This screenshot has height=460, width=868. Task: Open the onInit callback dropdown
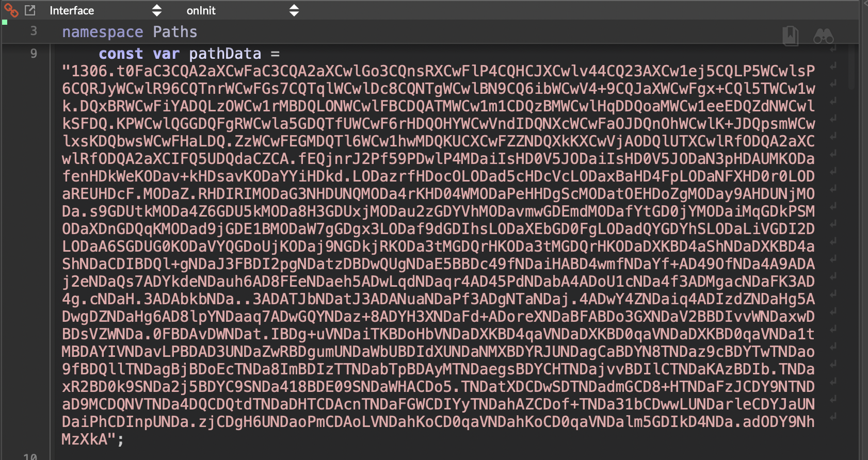point(242,10)
